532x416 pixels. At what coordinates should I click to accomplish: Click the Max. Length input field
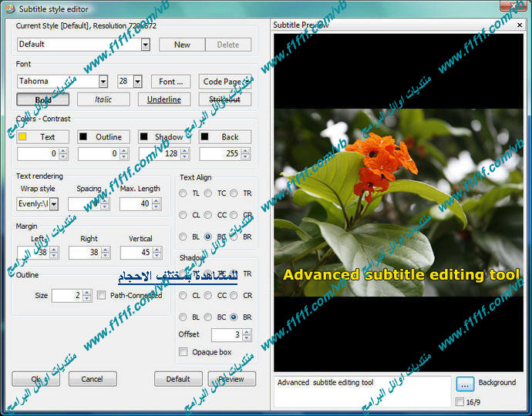[x=135, y=204]
